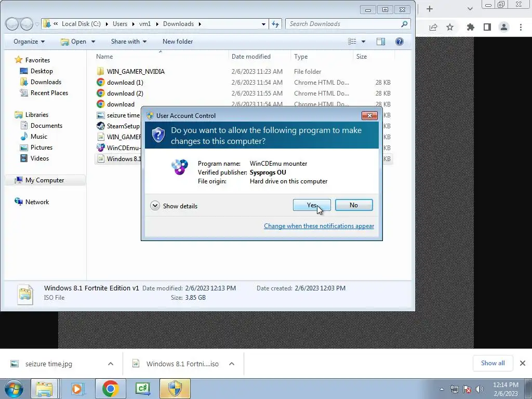This screenshot has width=532, height=399.
Task: Toggle the preview pane icon
Action: click(381, 42)
